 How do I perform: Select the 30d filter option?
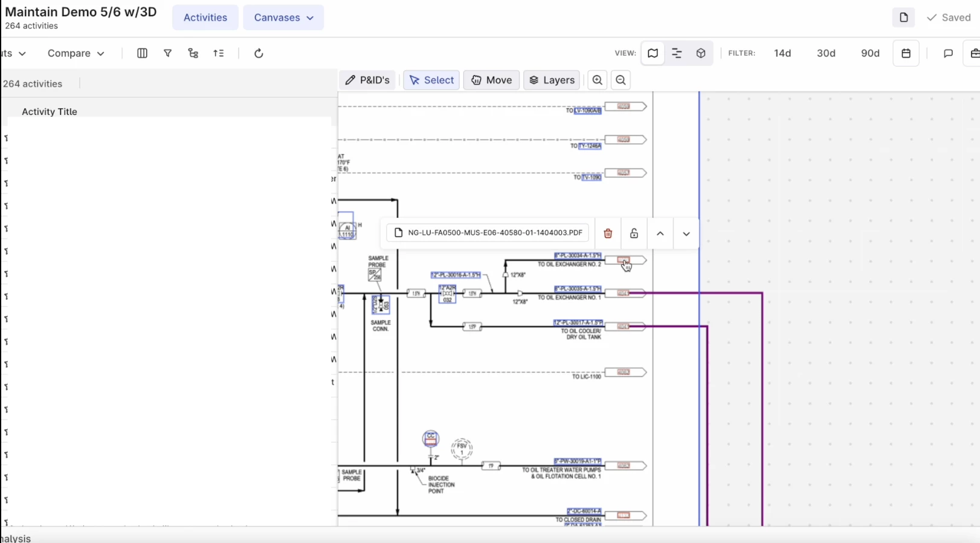pos(826,53)
